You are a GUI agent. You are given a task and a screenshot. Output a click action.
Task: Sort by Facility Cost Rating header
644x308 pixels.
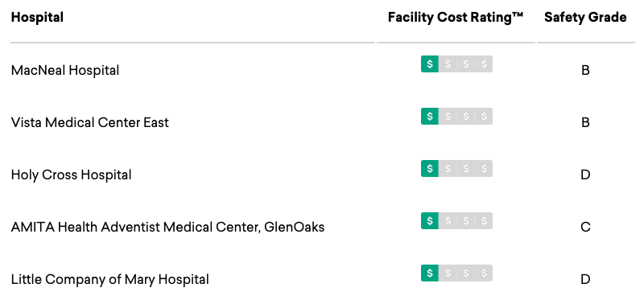coord(456,17)
